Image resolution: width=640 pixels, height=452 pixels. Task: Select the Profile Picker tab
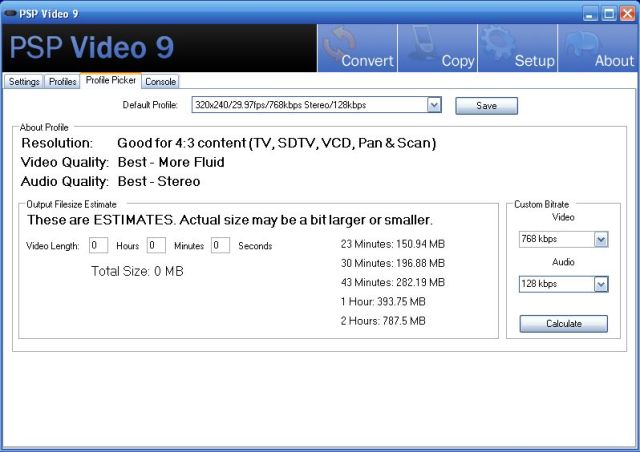110,81
